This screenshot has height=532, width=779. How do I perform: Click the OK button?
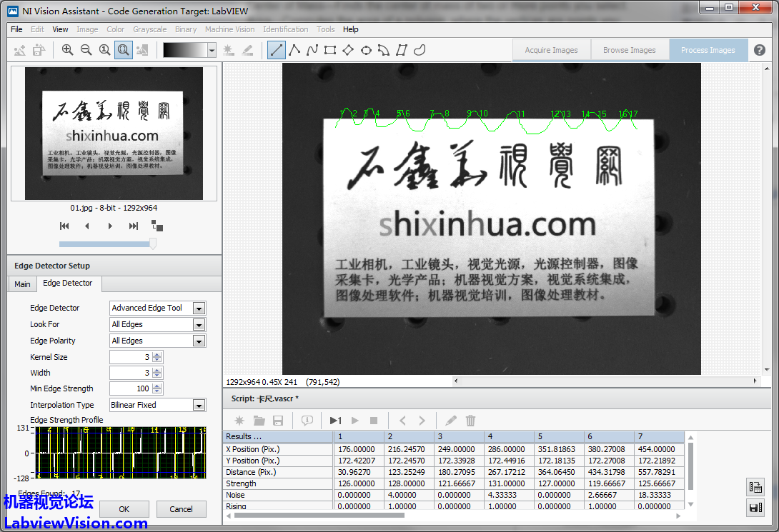click(x=124, y=509)
